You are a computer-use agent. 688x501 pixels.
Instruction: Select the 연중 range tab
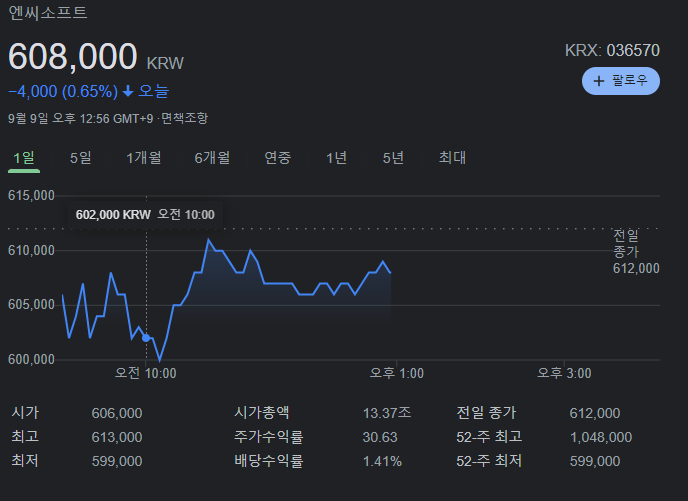[278, 158]
